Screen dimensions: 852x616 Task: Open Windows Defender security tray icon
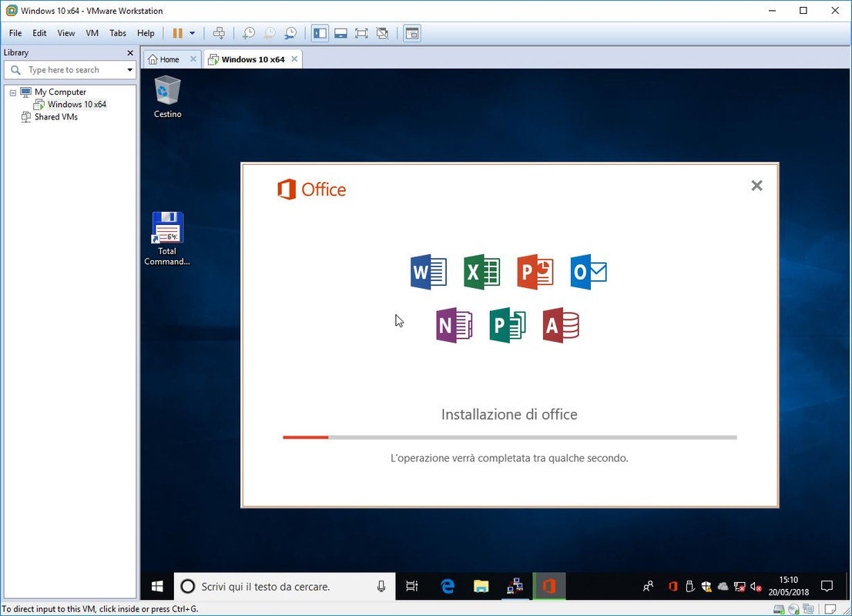[706, 586]
